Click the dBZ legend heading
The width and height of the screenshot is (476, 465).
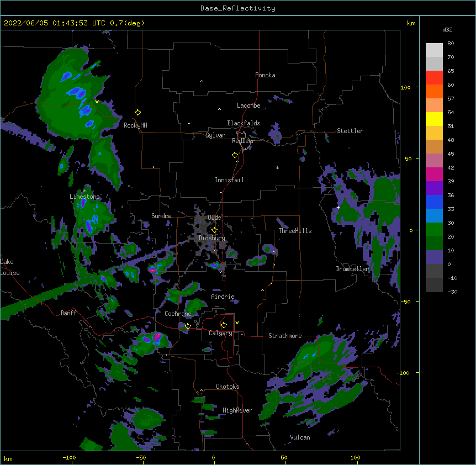pyautogui.click(x=447, y=29)
